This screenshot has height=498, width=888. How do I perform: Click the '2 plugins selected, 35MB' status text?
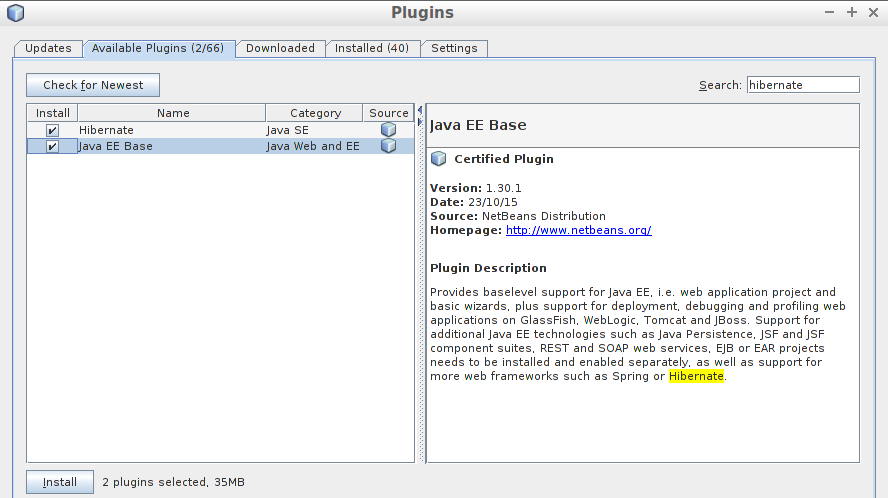pyautogui.click(x=173, y=482)
